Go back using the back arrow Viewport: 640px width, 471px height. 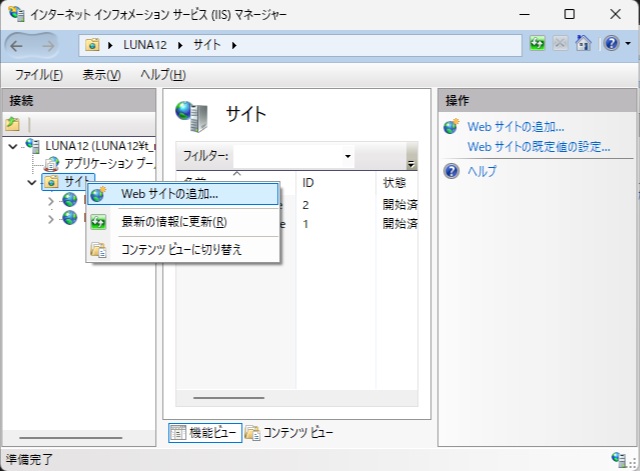coord(16,46)
